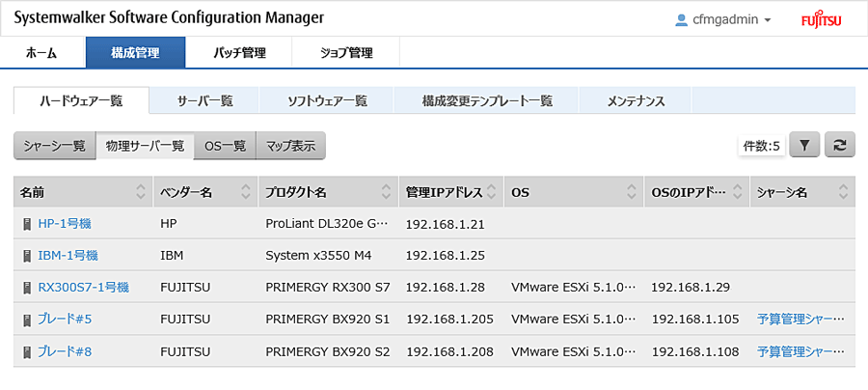This screenshot has height=390, width=868.
Task: Click the PRIMERGY BX920 S2 cell
Action: (328, 351)
